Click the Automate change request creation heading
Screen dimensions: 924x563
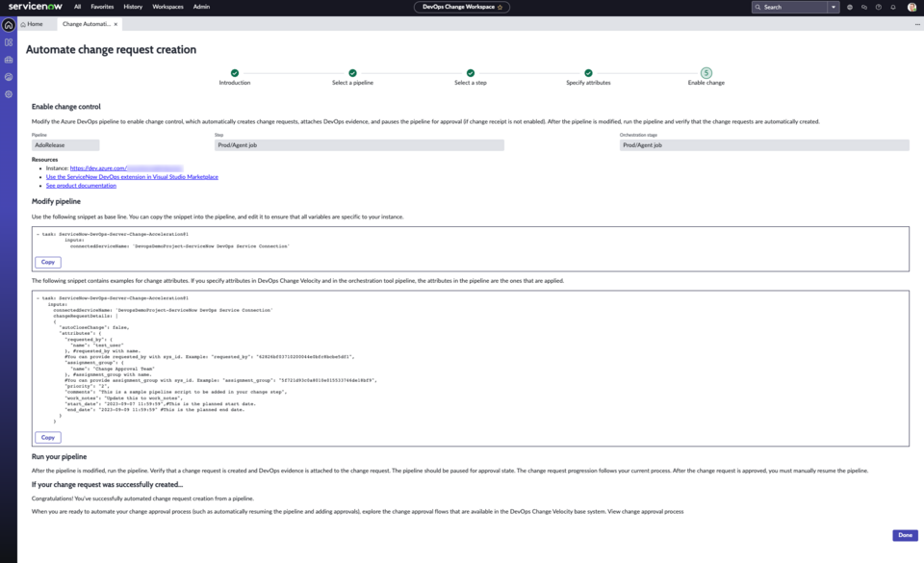(111, 49)
